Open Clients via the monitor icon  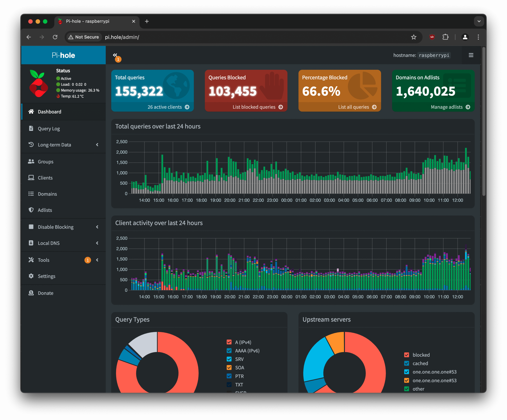pos(31,178)
